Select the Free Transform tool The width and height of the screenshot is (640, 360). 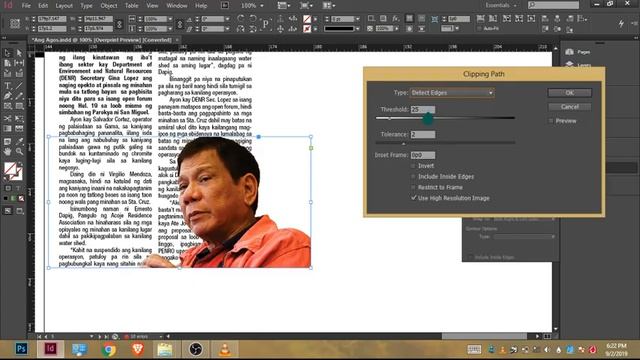coord(19,118)
